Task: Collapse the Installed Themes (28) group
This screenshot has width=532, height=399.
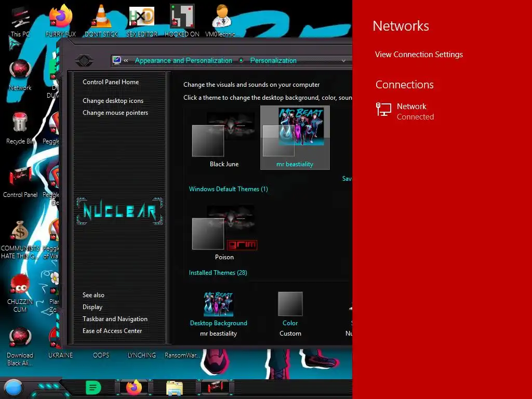Action: [x=218, y=272]
